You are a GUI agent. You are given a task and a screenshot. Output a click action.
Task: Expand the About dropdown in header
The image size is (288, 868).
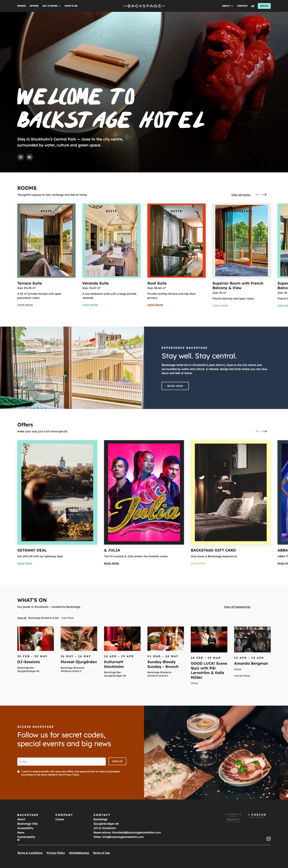(x=227, y=6)
